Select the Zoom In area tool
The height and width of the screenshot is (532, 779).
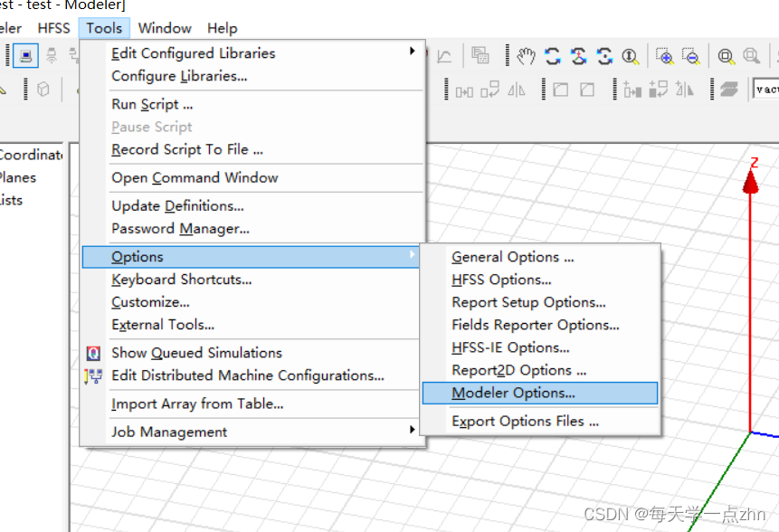(x=665, y=56)
